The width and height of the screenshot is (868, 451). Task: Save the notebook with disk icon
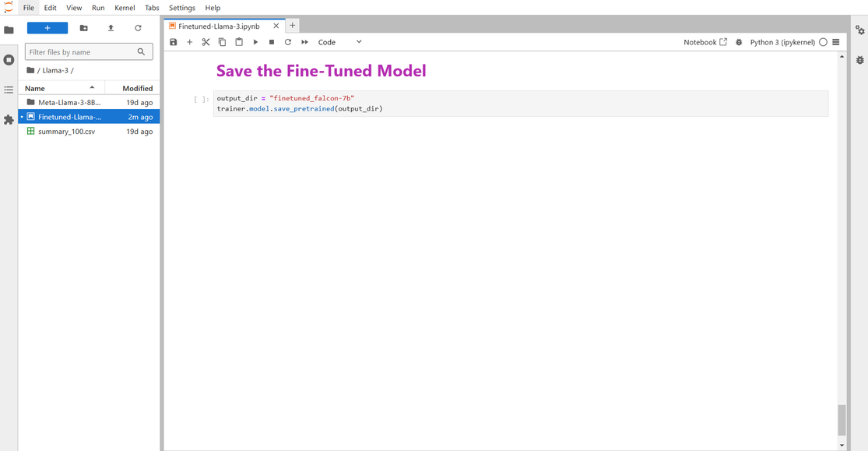coord(174,42)
